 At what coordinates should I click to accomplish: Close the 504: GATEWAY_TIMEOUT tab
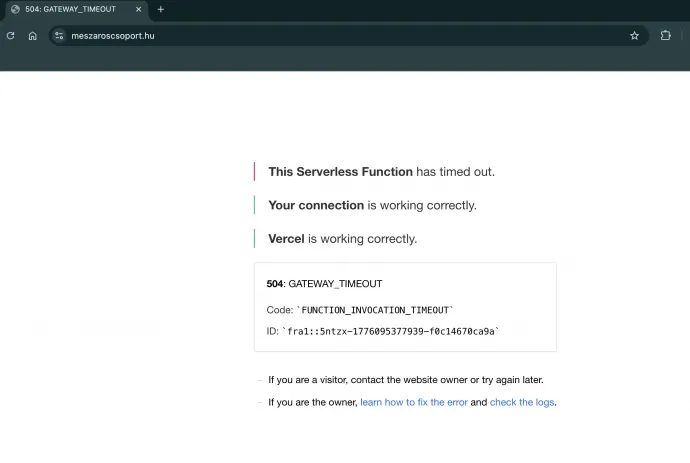tap(139, 9)
